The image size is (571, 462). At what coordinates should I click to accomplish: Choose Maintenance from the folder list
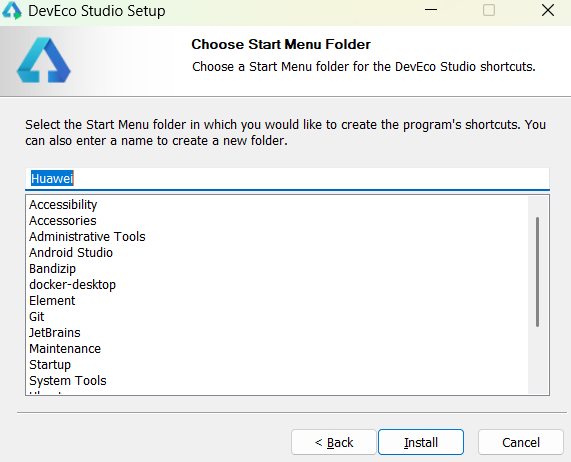[x=65, y=349]
